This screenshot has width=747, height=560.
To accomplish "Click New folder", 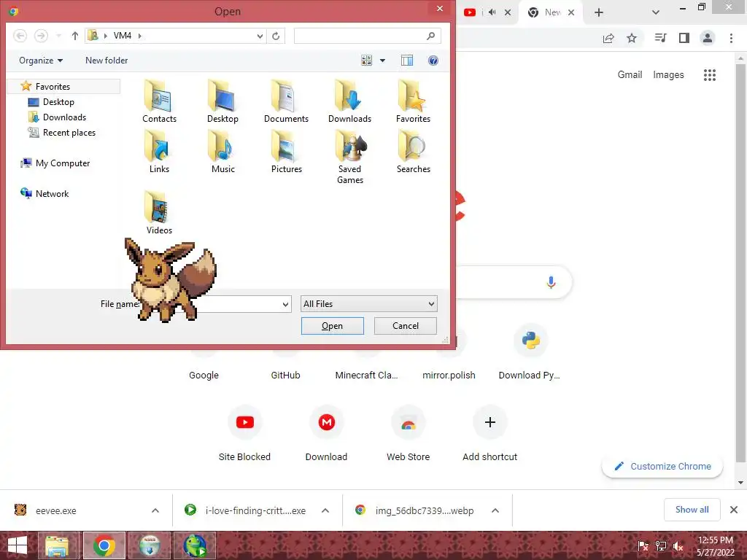I will pos(107,61).
